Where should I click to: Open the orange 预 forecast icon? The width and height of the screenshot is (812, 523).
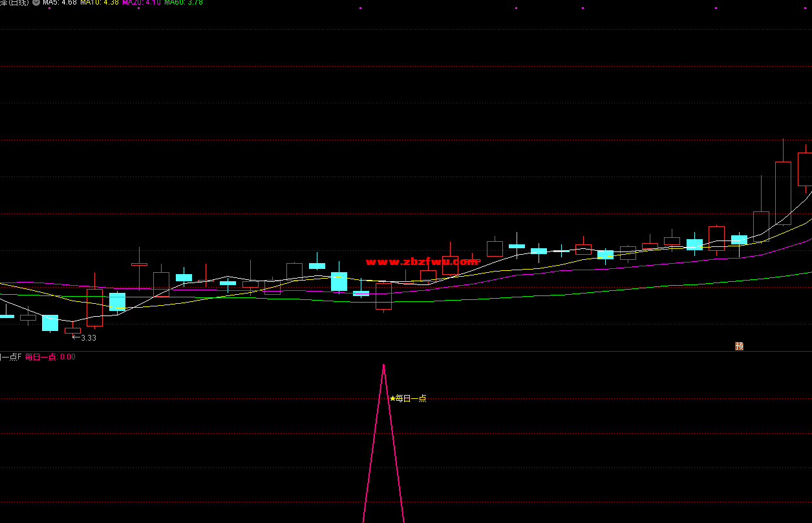coord(739,346)
